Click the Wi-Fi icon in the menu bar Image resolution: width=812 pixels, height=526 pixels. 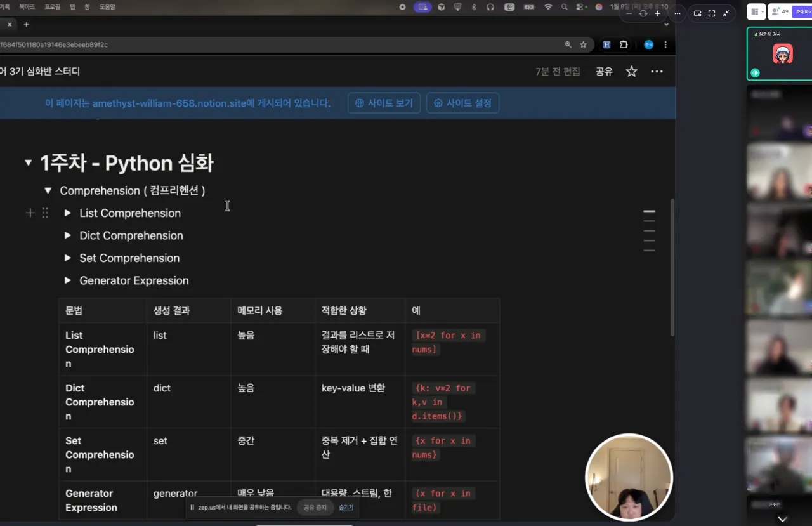tap(548, 7)
